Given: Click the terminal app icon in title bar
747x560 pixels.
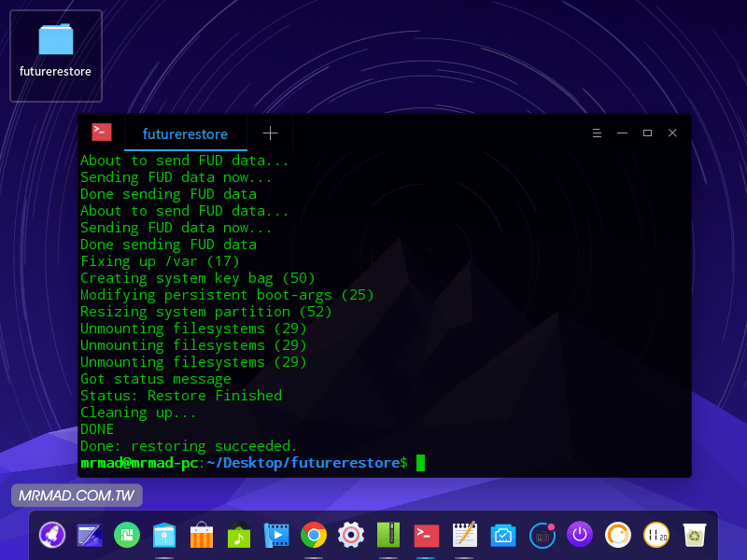Looking at the screenshot, I should pyautogui.click(x=102, y=133).
